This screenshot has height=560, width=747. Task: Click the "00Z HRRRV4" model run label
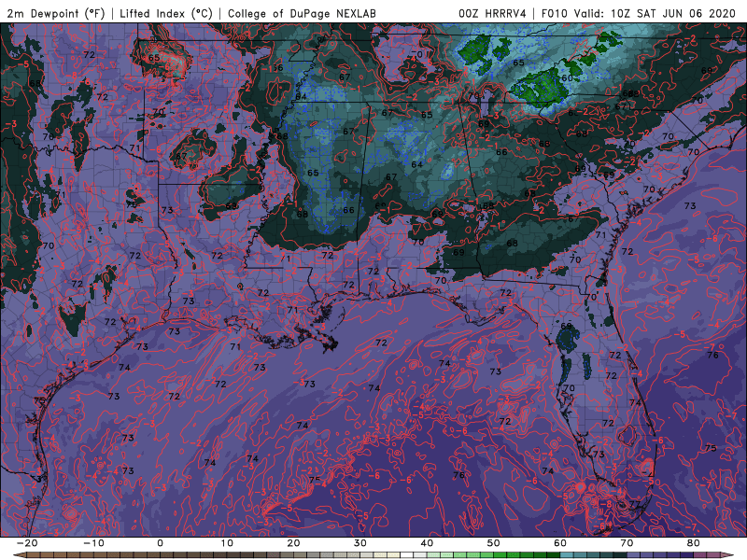pos(492,13)
